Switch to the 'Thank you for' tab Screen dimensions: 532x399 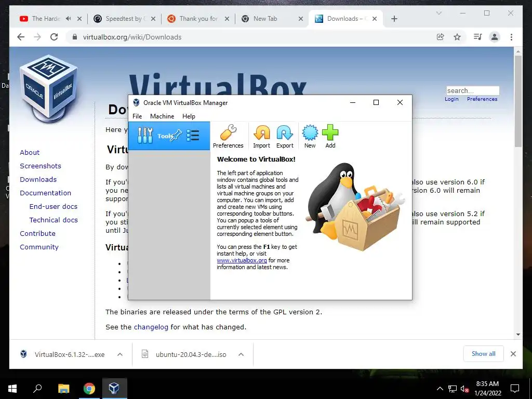pos(199,19)
